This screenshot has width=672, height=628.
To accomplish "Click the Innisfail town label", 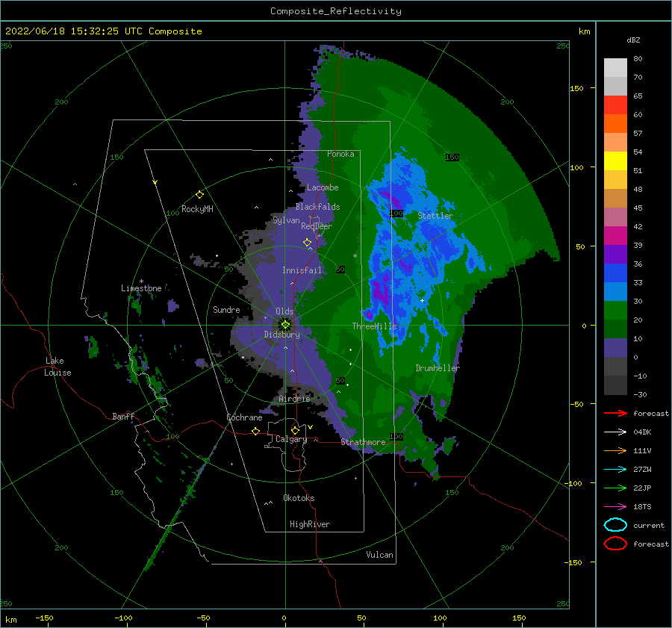I will (x=302, y=270).
